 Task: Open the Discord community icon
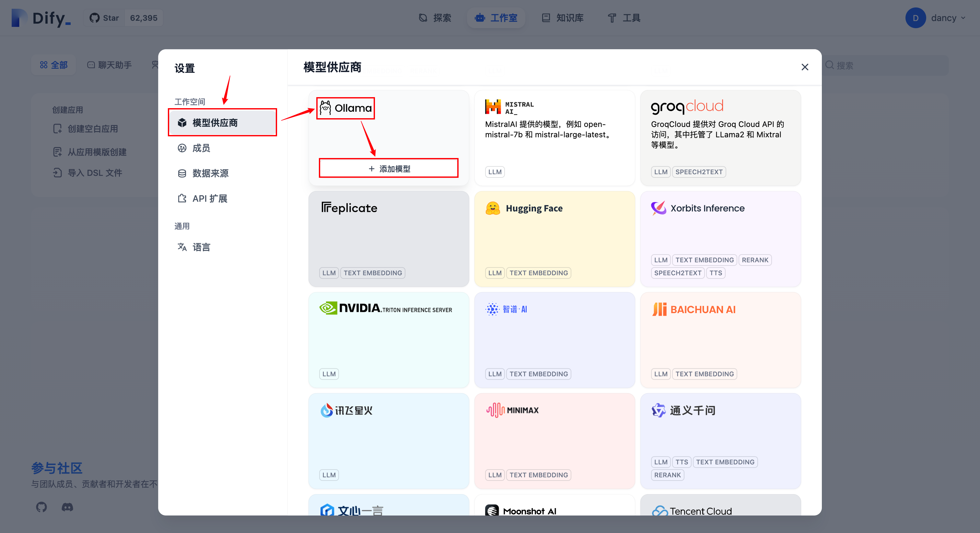(67, 507)
